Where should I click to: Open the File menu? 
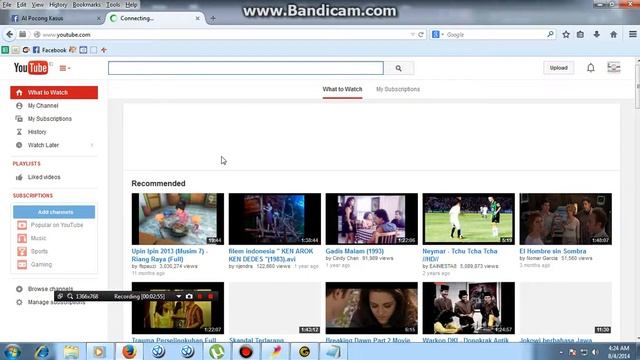point(7,5)
